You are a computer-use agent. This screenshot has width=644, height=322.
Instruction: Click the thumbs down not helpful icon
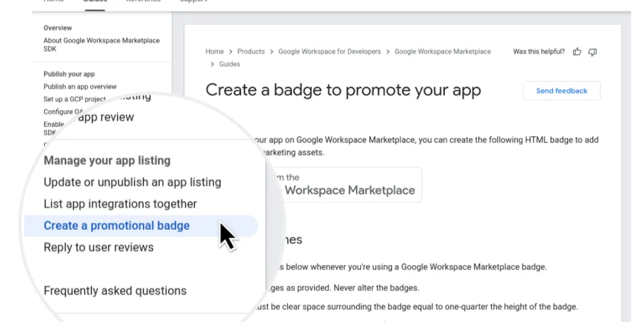(x=593, y=51)
